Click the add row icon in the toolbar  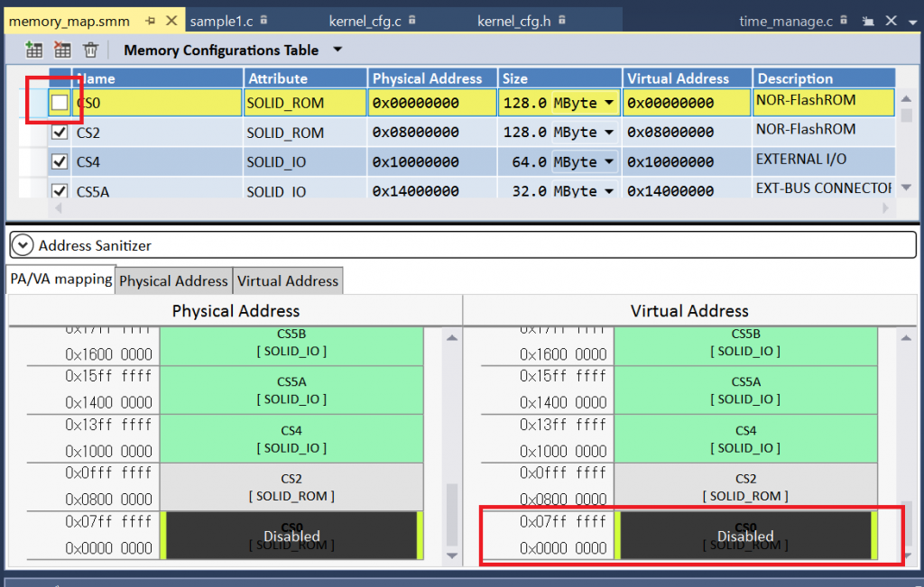click(x=34, y=50)
